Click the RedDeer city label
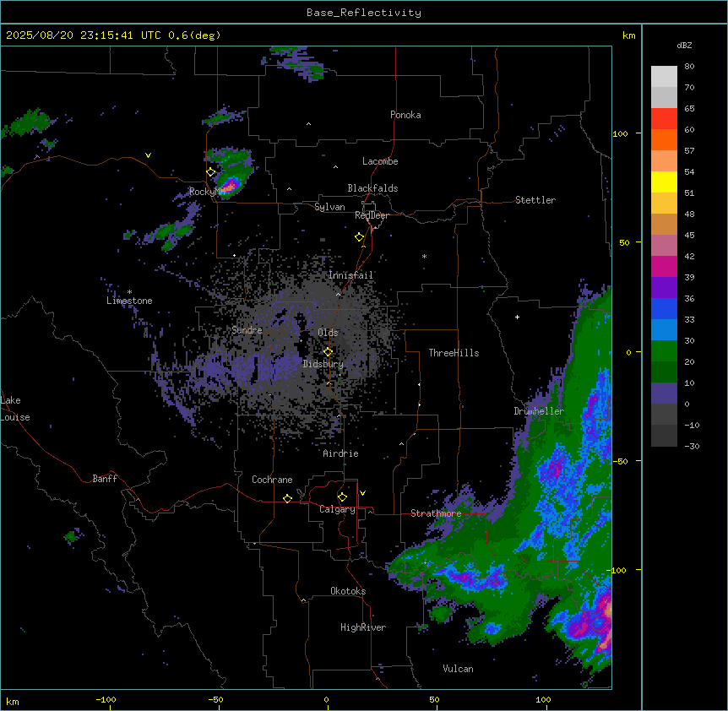 point(372,215)
